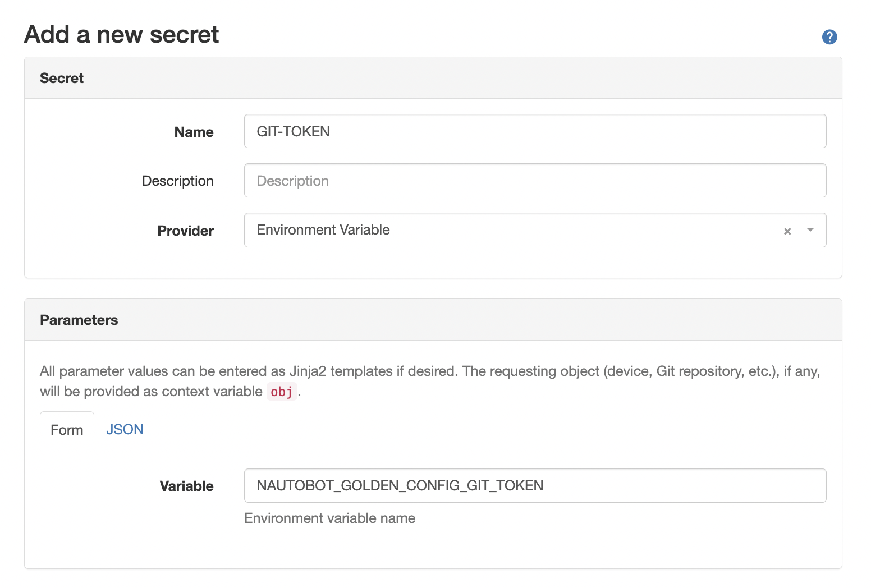Click the obj context variable code tag
Screen dimensions: 871x588
tap(282, 392)
